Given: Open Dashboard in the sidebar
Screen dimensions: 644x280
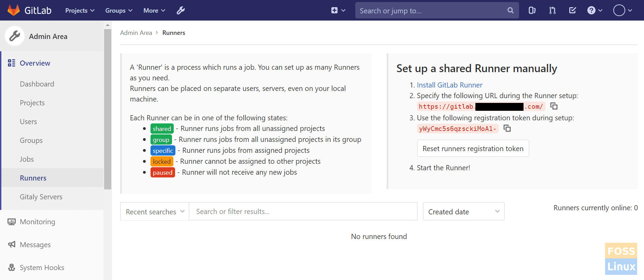Looking at the screenshot, I should [37, 84].
